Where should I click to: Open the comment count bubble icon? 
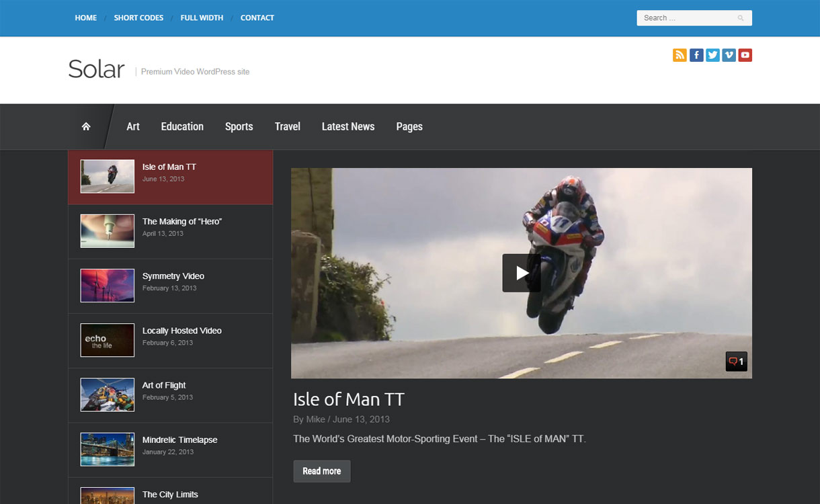pos(736,362)
